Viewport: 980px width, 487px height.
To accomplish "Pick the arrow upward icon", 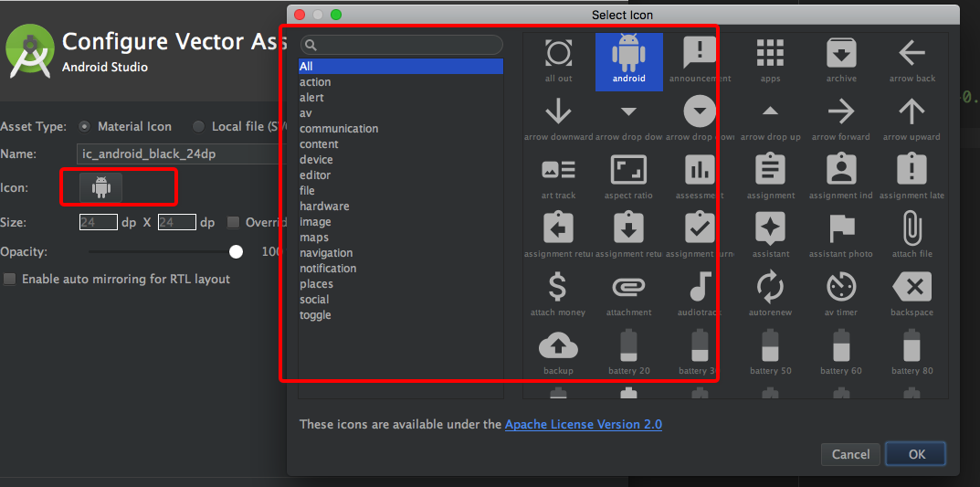I will [912, 111].
